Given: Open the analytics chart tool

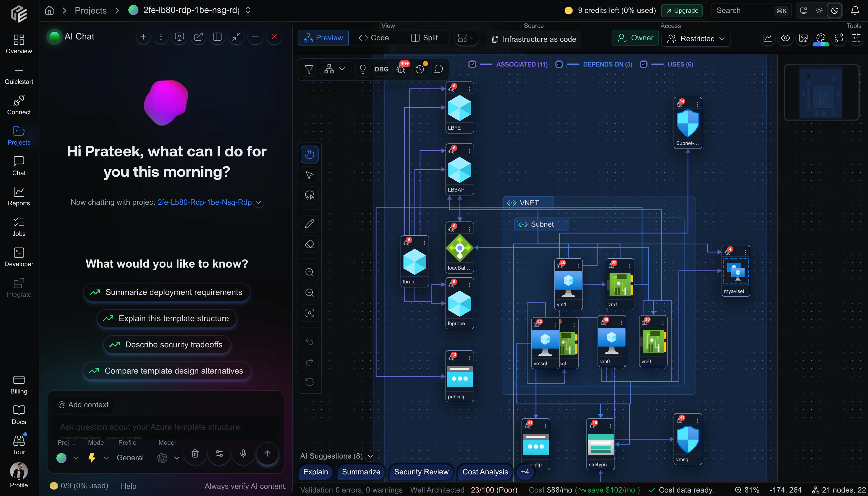Looking at the screenshot, I should [x=767, y=38].
